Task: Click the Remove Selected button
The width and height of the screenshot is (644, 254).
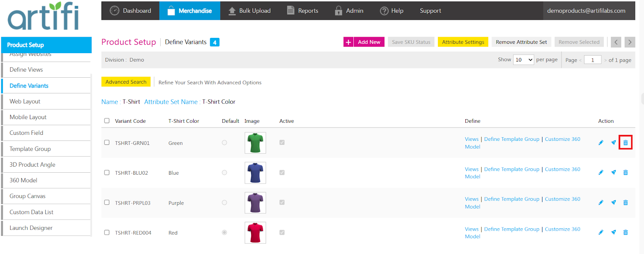Action: [579, 42]
